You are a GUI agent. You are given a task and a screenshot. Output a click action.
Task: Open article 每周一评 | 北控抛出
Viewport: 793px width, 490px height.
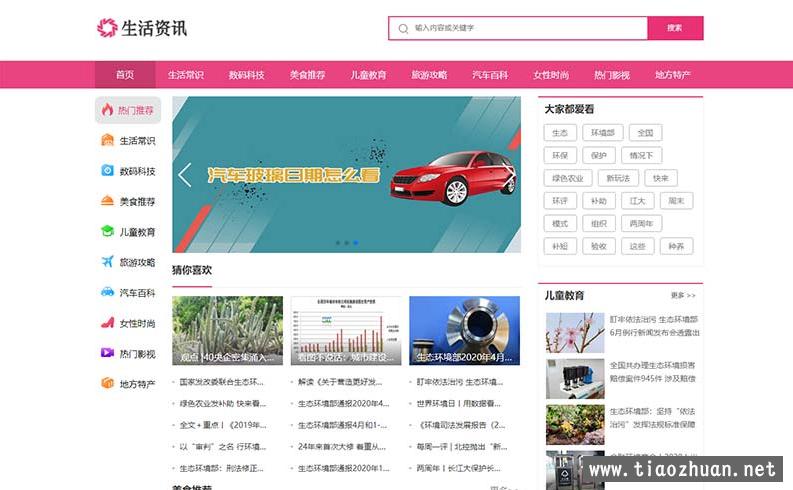[462, 447]
